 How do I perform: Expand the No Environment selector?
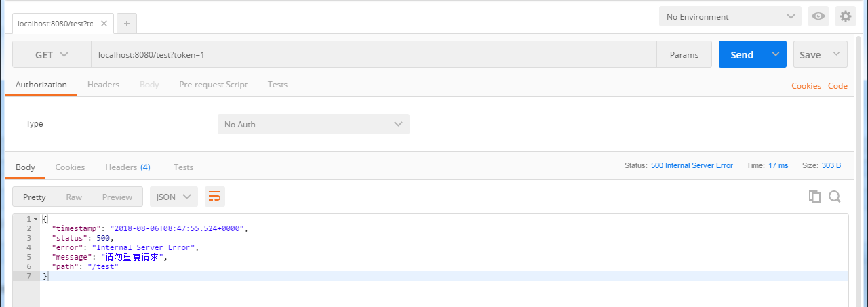point(730,16)
